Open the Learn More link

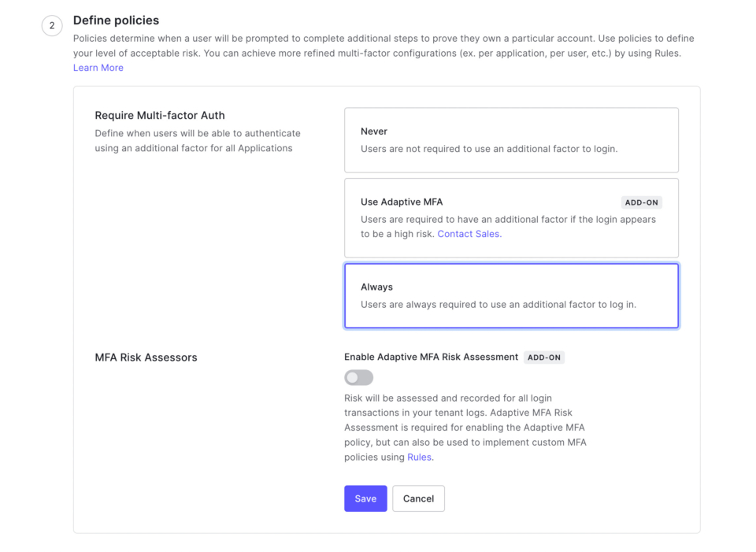click(x=98, y=67)
